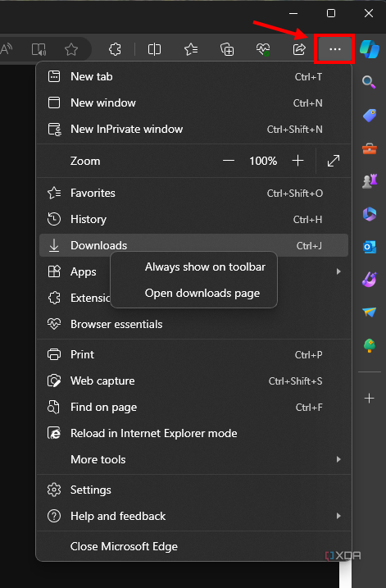
Task: Add page to favorites star icon
Action: click(x=71, y=49)
